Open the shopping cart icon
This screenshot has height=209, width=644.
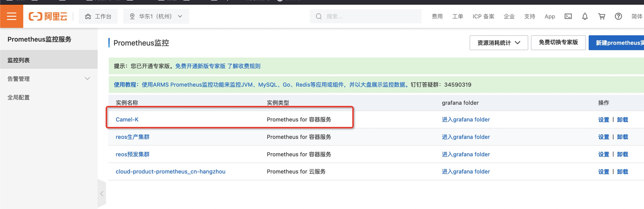pos(601,16)
